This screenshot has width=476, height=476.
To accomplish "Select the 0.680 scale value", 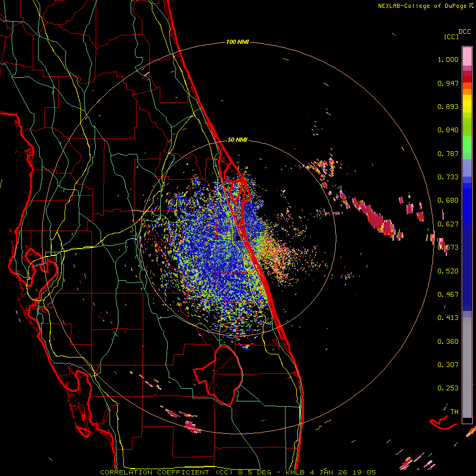I will coord(448,200).
